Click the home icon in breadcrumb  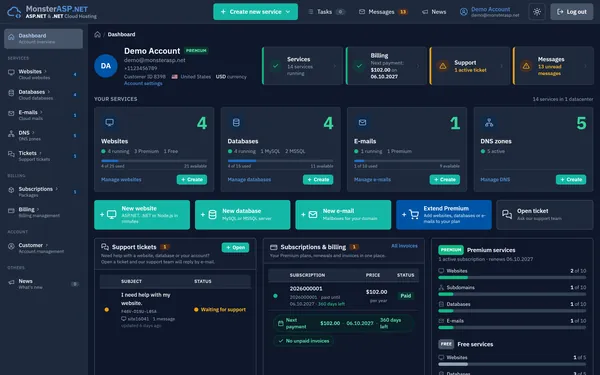pyautogui.click(x=98, y=34)
